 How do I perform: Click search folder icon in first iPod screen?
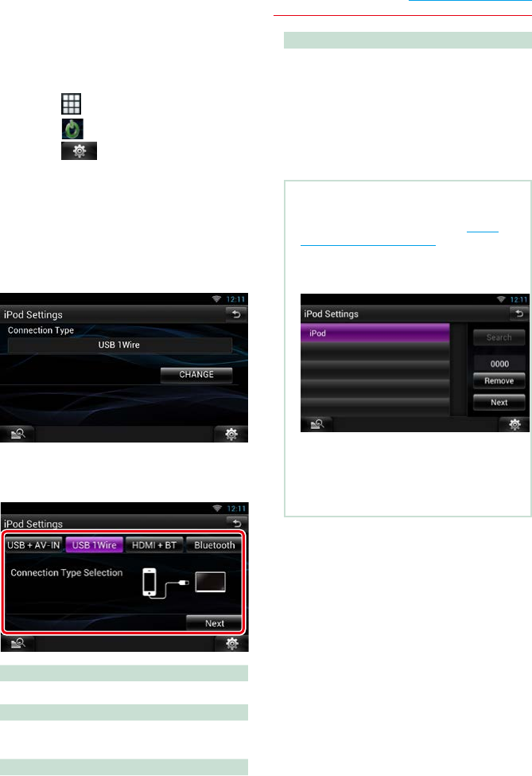(17, 434)
